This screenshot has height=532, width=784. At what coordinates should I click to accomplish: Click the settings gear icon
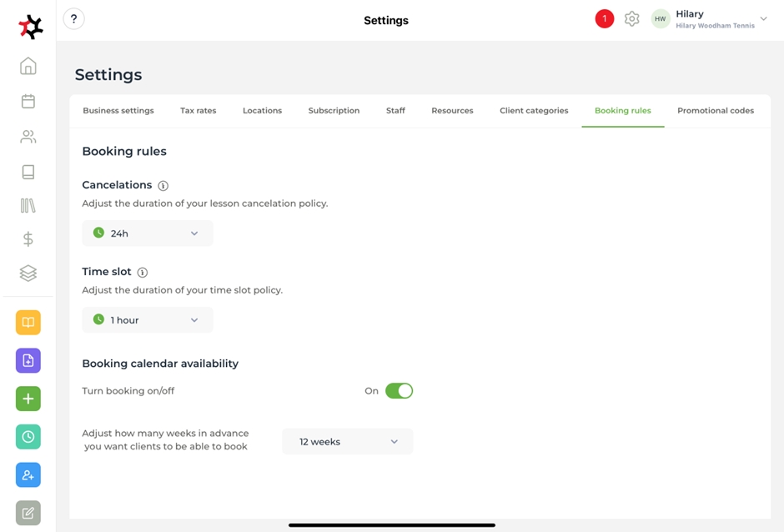coord(632,19)
